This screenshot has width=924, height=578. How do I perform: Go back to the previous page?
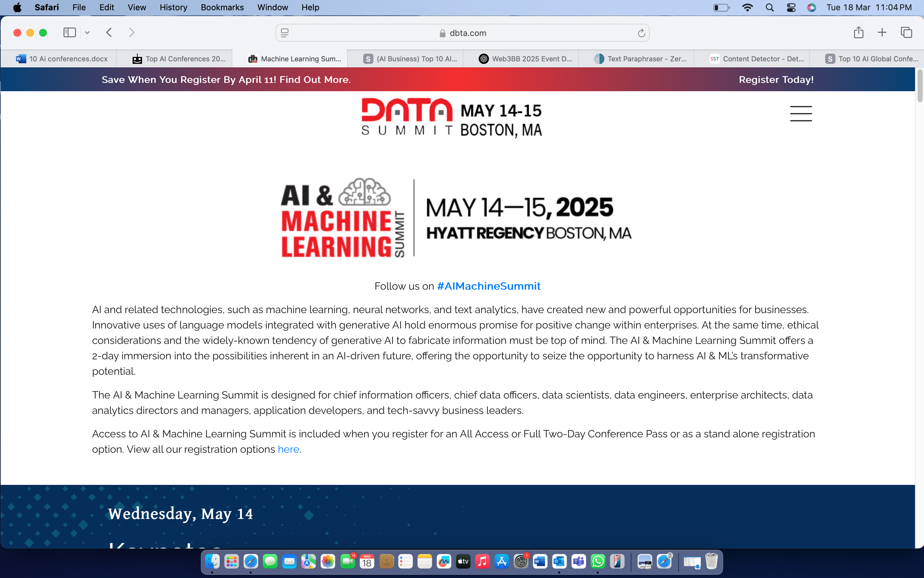pos(109,32)
